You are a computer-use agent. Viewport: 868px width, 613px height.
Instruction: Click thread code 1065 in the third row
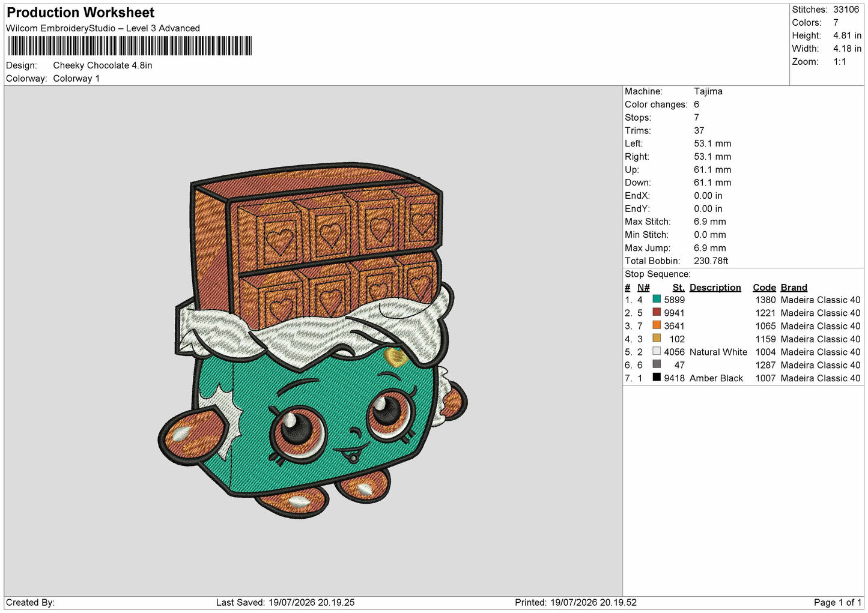[766, 326]
